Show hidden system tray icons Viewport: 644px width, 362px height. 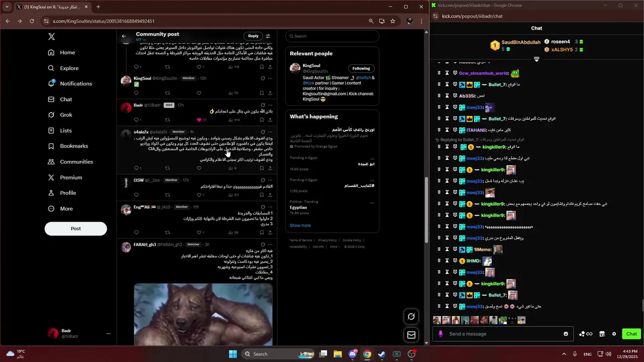[563, 354]
